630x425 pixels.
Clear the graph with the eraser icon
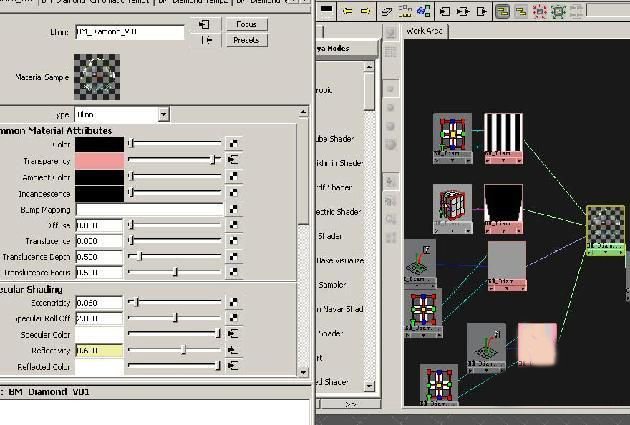(387, 12)
